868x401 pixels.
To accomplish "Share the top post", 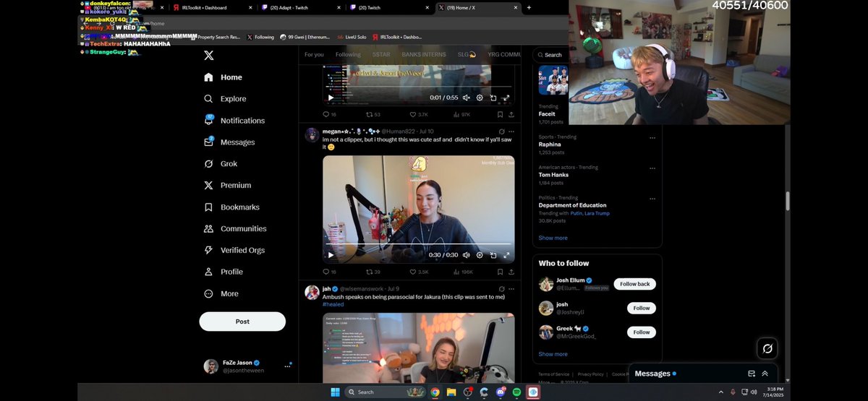I will pyautogui.click(x=511, y=114).
